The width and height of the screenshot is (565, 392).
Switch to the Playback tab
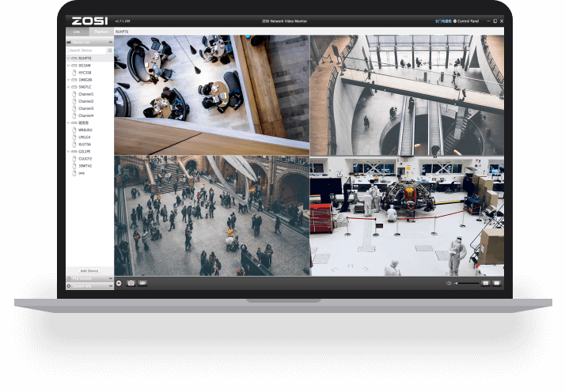pos(101,32)
